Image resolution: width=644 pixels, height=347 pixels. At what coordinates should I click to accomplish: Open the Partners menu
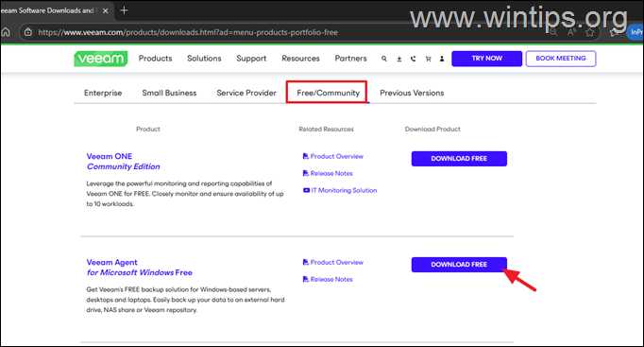point(350,59)
